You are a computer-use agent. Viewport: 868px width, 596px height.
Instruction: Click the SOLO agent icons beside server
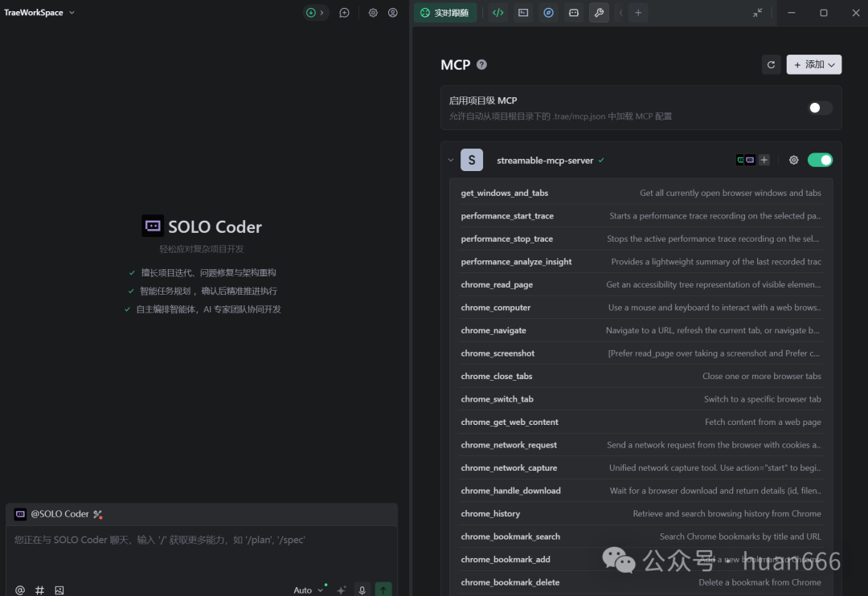[746, 161]
